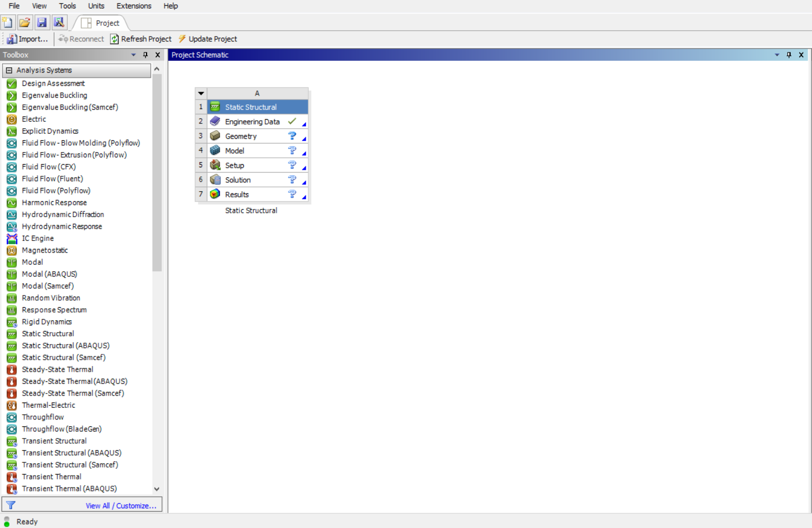Select the Magnetostatic icon
This screenshot has width=812, height=528.
tap(12, 250)
